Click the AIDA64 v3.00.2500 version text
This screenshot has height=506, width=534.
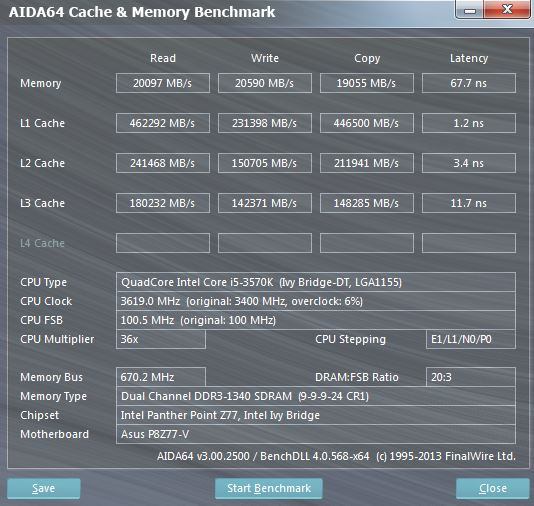click(x=336, y=456)
